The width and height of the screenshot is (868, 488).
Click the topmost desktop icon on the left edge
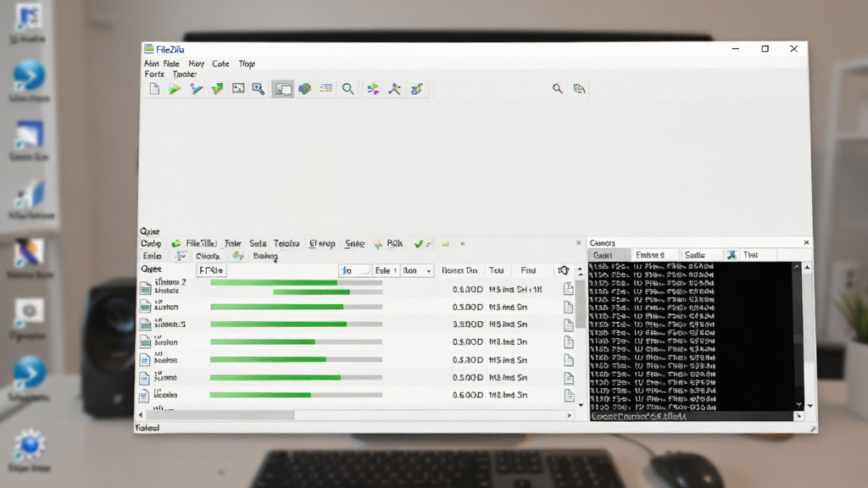click(x=28, y=18)
